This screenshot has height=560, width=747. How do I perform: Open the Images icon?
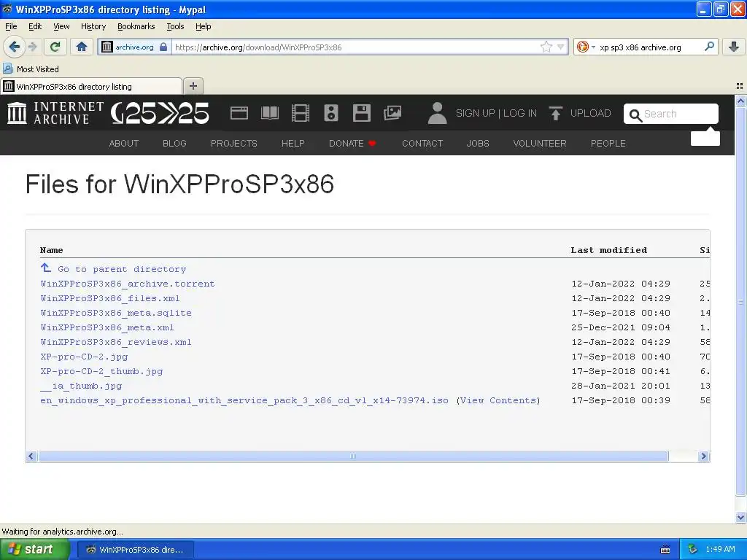392,113
